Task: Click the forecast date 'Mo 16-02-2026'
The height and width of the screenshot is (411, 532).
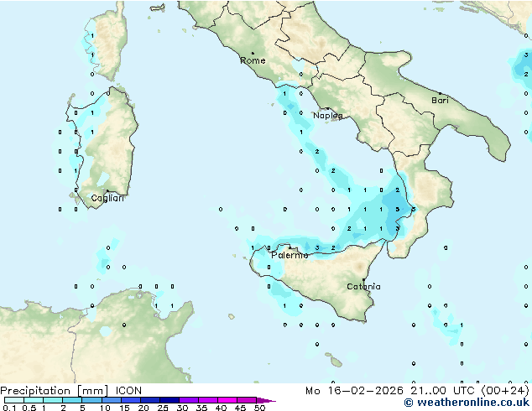Action: click(355, 391)
